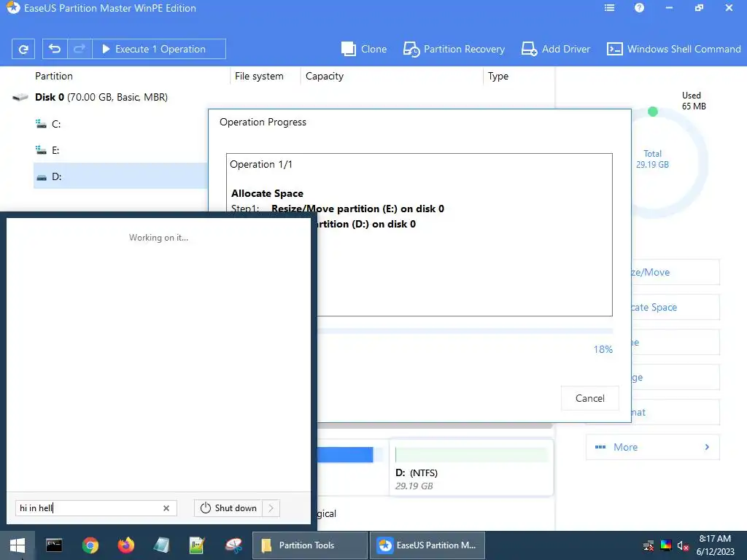Click the 18% progress value
This screenshot has width=747, height=560.
coord(603,349)
